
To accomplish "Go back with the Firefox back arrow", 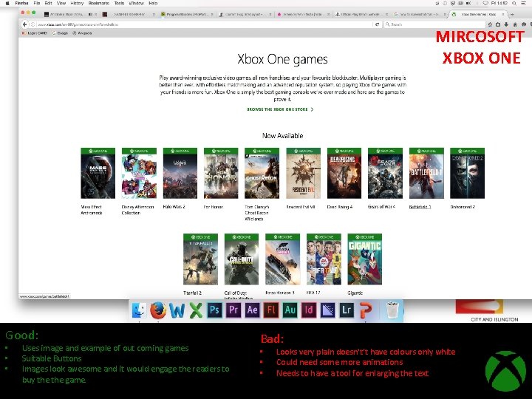I will (24, 24).
